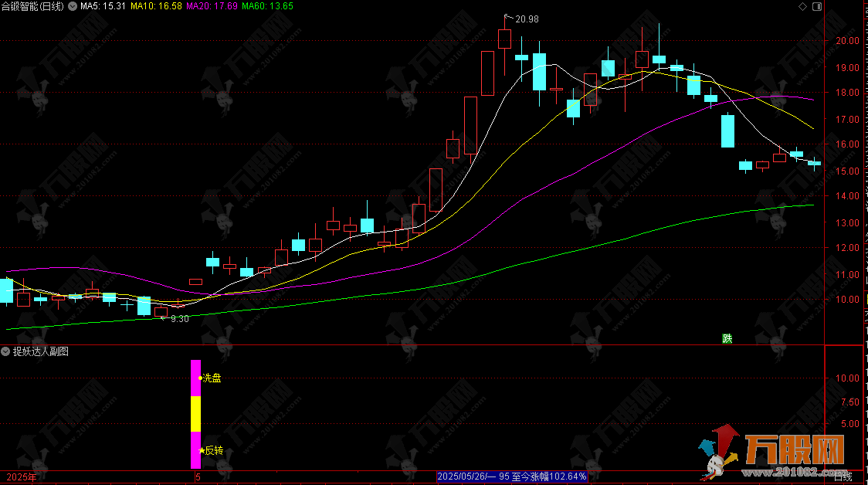Select the 洗盘 signal marker
Screen dimensions: 868x485
210,378
